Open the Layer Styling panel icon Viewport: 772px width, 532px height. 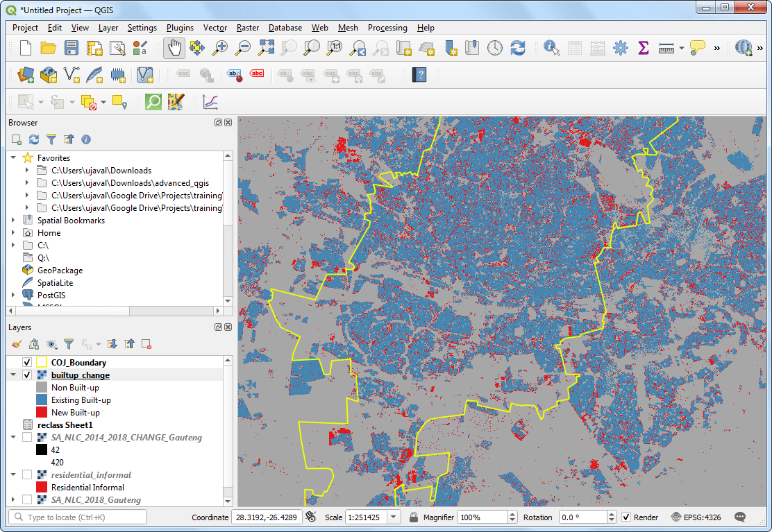click(x=15, y=344)
